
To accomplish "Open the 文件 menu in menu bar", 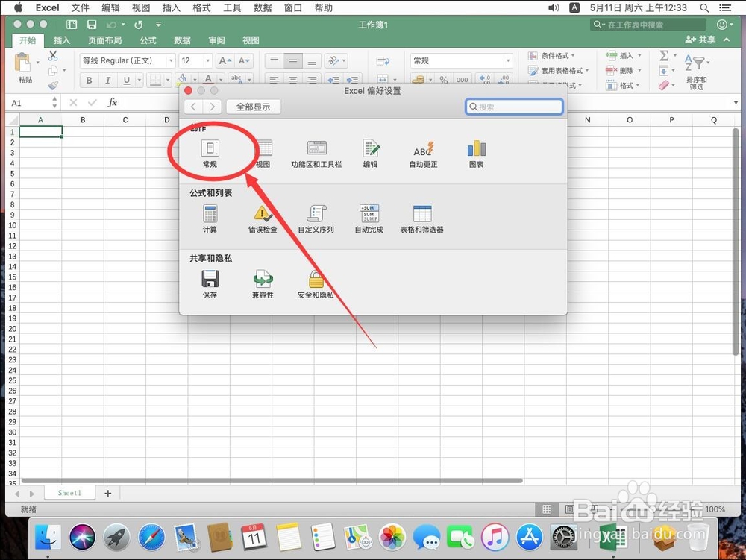I will coord(80,7).
